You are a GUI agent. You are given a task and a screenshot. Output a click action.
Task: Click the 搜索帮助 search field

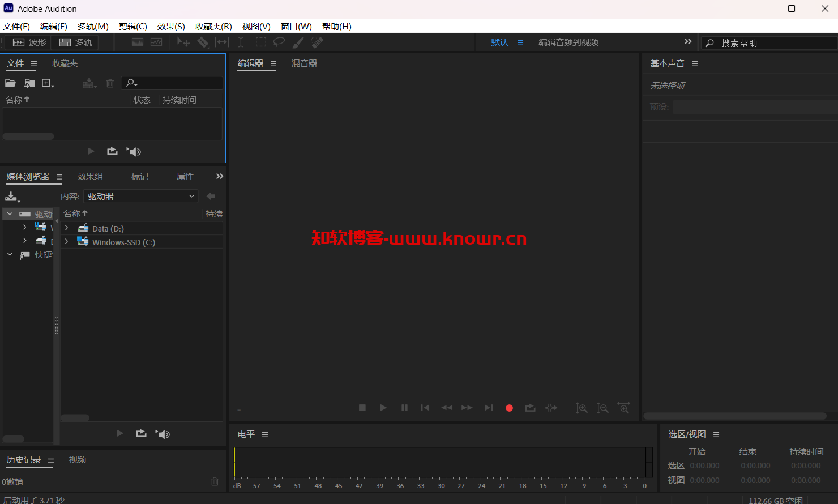(x=770, y=43)
